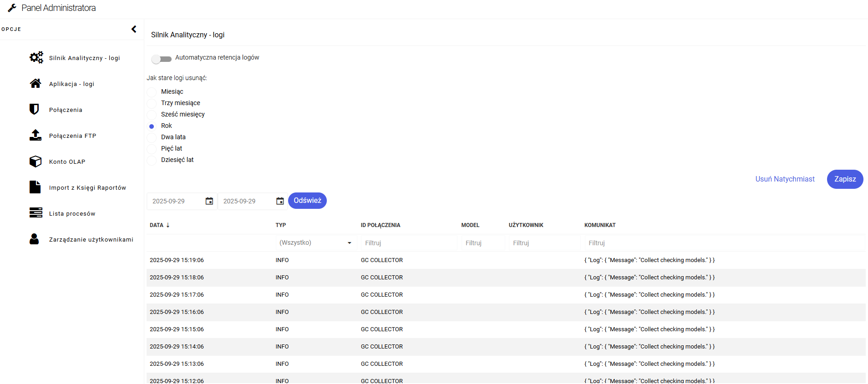This screenshot has height=384, width=868.
Task: Open Aplikacja logs via house icon
Action: (x=36, y=84)
